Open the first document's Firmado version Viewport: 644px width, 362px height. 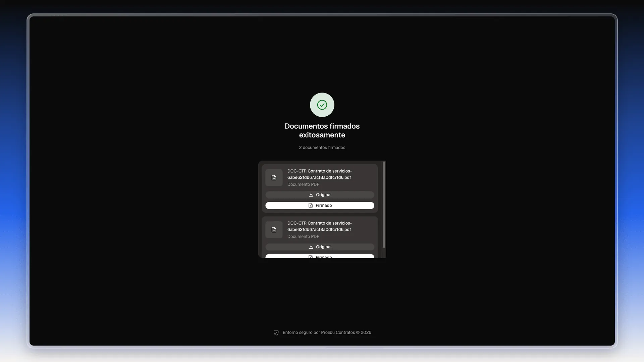(x=320, y=205)
